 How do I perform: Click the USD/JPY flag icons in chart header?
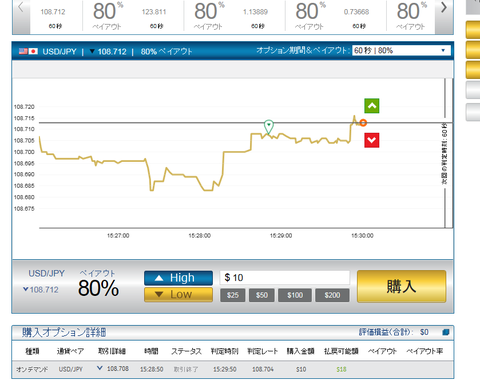[28, 51]
